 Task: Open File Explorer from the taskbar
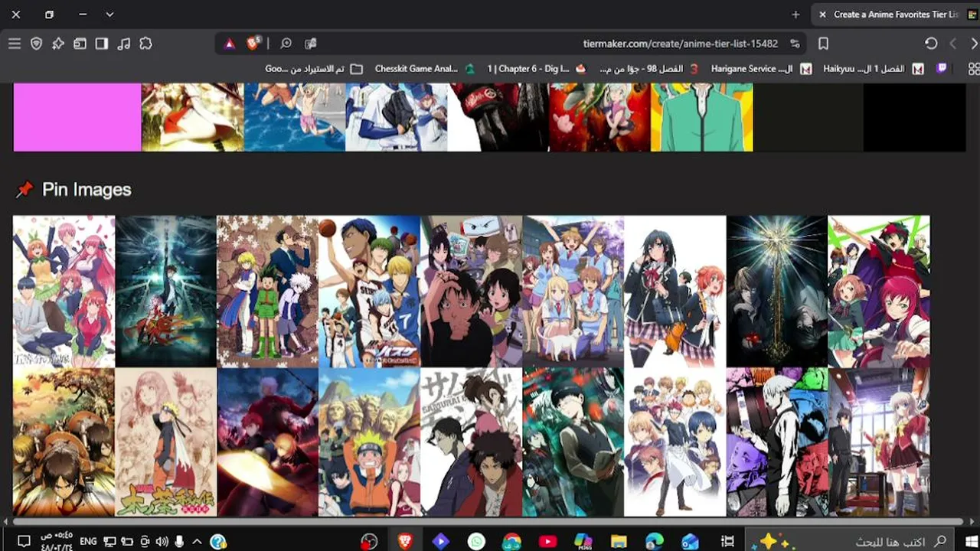[x=619, y=541]
